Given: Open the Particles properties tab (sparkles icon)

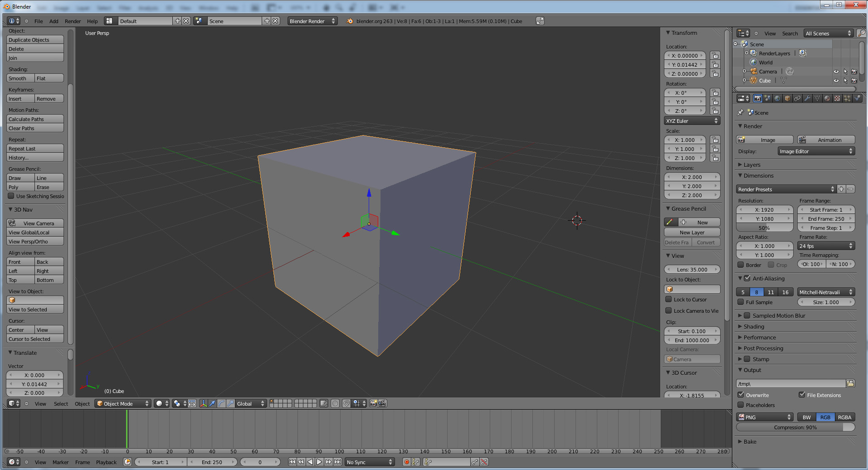Looking at the screenshot, I should click(x=847, y=98).
